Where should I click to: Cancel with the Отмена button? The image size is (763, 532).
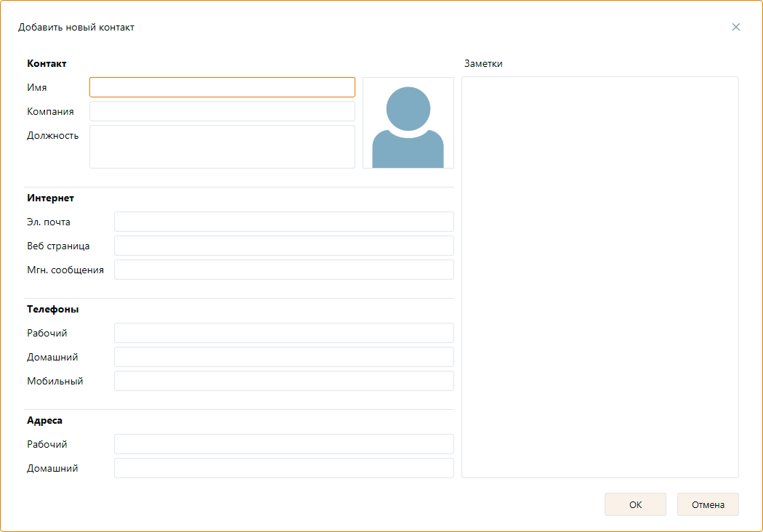[x=708, y=504]
